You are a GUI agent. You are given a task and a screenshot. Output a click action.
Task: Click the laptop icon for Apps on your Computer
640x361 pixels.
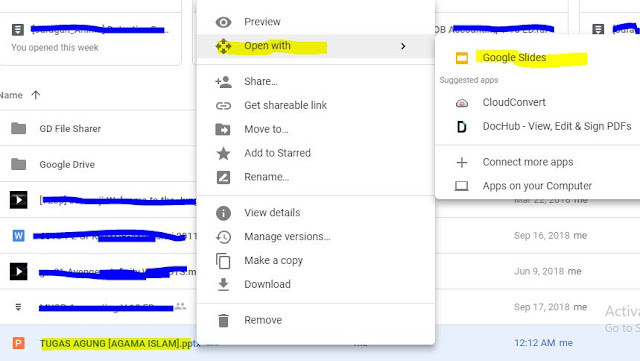click(x=462, y=186)
